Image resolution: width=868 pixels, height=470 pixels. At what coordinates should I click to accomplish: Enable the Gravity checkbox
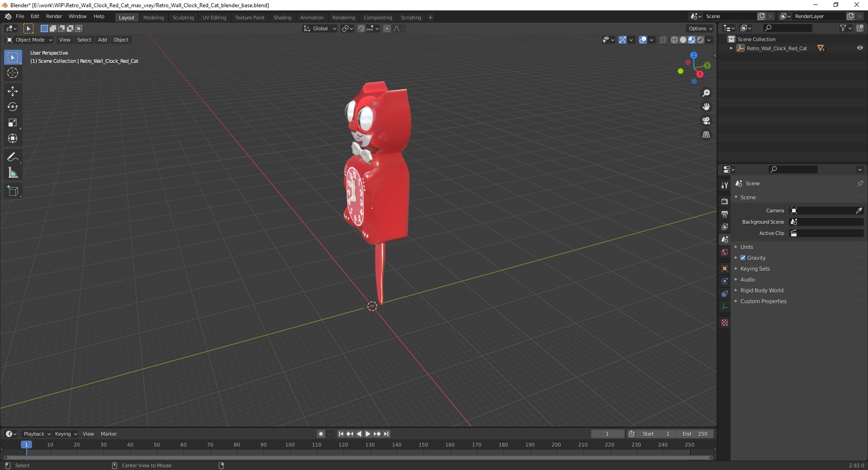(x=743, y=258)
